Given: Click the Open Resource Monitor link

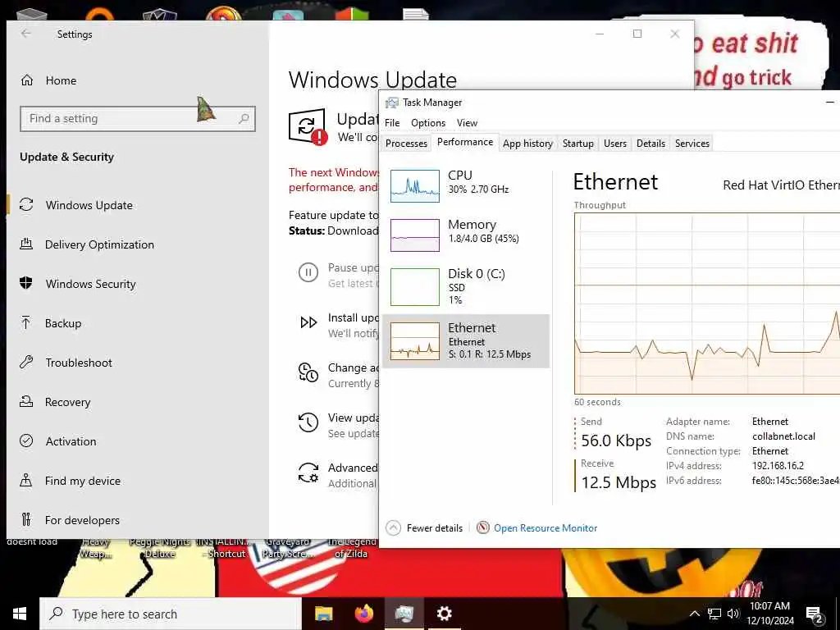Looking at the screenshot, I should (546, 528).
